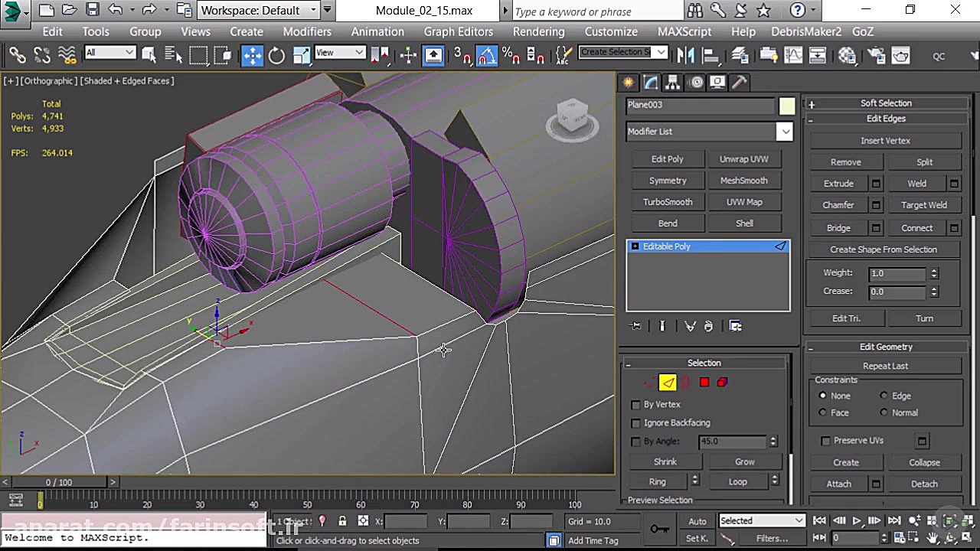Select the Edge constraint radio button
This screenshot has height=551, width=980.
click(884, 396)
